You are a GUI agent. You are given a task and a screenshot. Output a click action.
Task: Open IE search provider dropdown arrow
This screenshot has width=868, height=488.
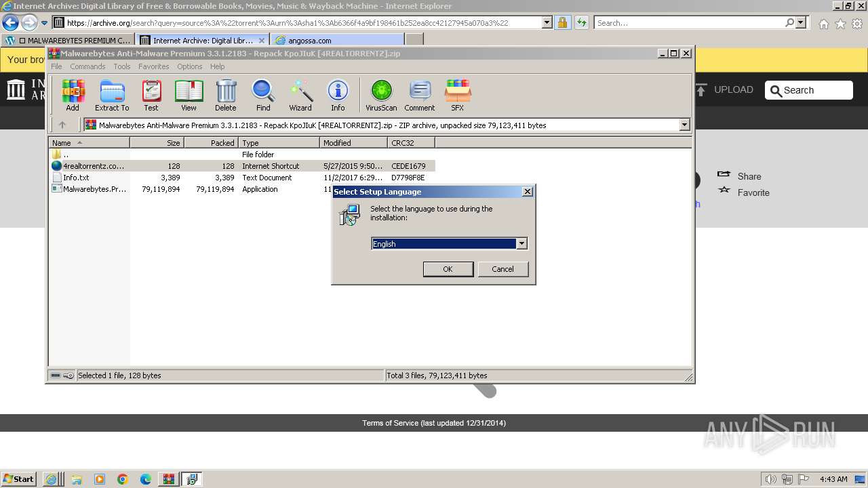coord(802,22)
